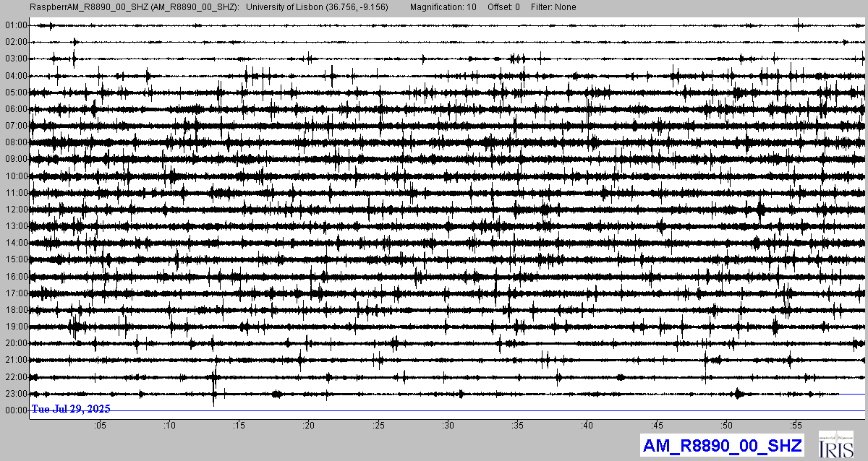868x461 pixels.
Task: Click the 'Magnification: 10' header text
Action: coord(443,7)
